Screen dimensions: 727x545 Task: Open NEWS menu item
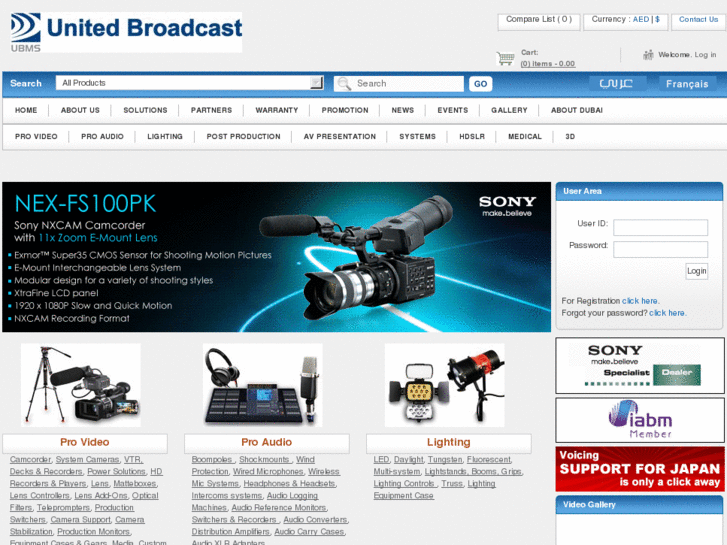(402, 110)
